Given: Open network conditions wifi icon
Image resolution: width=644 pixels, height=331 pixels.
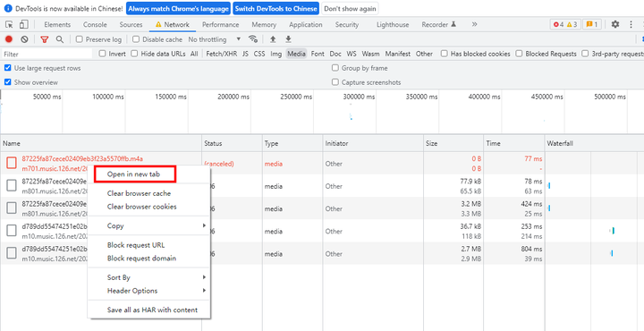Looking at the screenshot, I should tap(253, 39).
